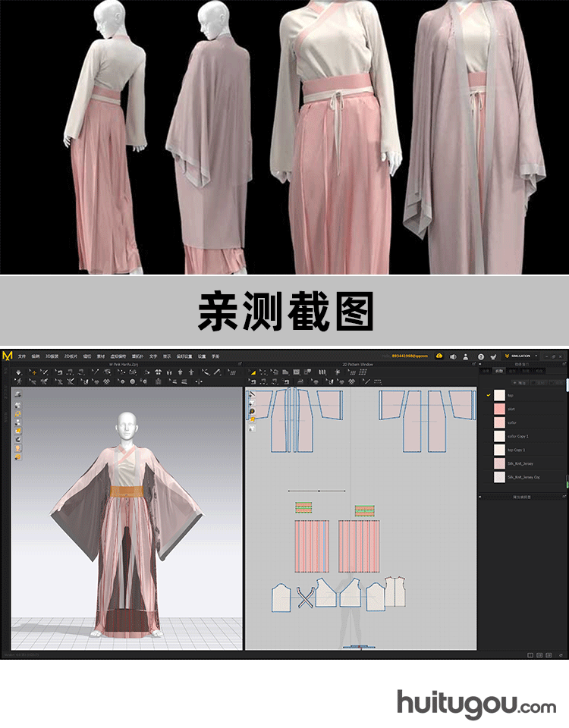Click the cloud sync icon in header

[439, 356]
